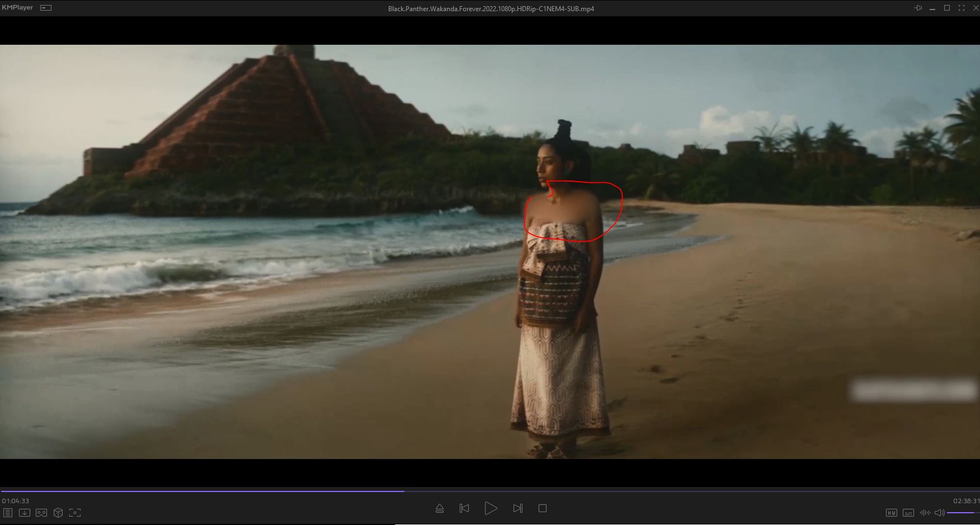Open the audio waveform equalizer icon
The height and width of the screenshot is (525, 980).
pos(925,513)
